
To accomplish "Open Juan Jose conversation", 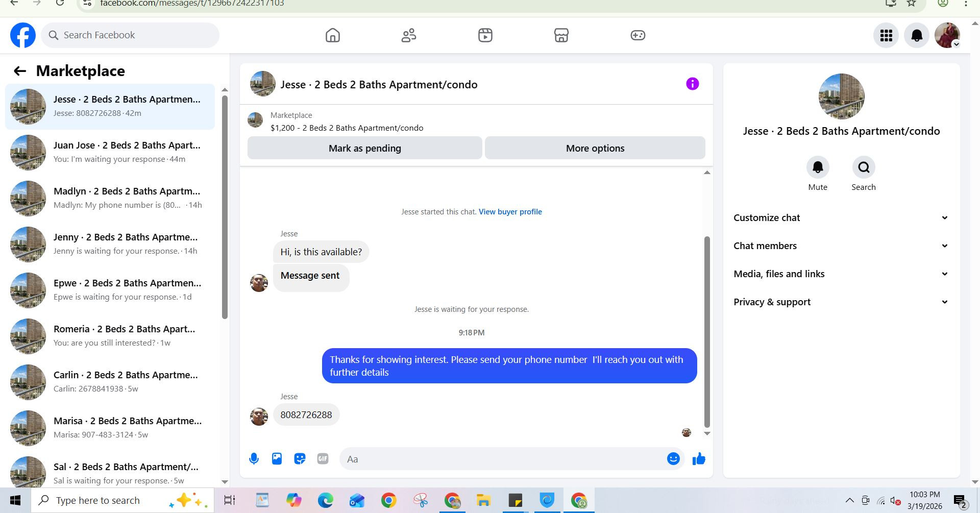I will [110, 152].
